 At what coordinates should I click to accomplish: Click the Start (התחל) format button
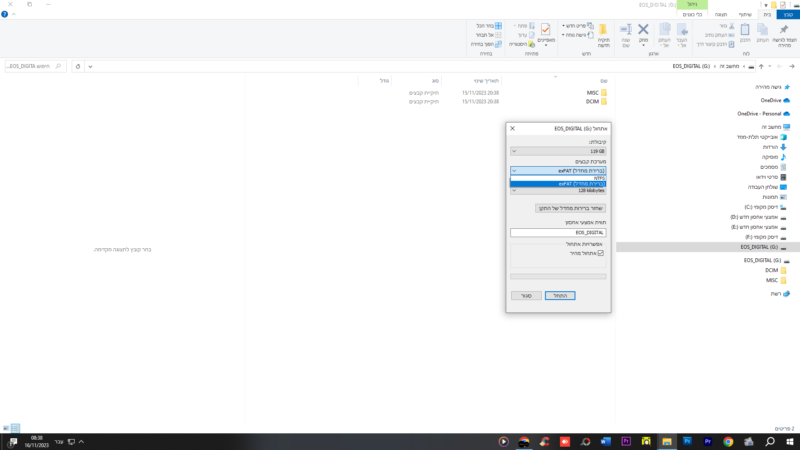560,296
